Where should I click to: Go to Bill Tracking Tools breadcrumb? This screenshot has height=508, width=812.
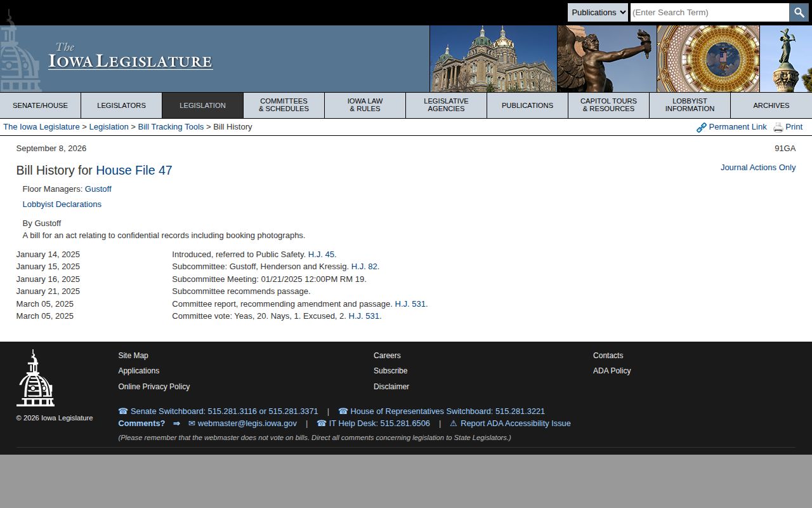tap(171, 127)
